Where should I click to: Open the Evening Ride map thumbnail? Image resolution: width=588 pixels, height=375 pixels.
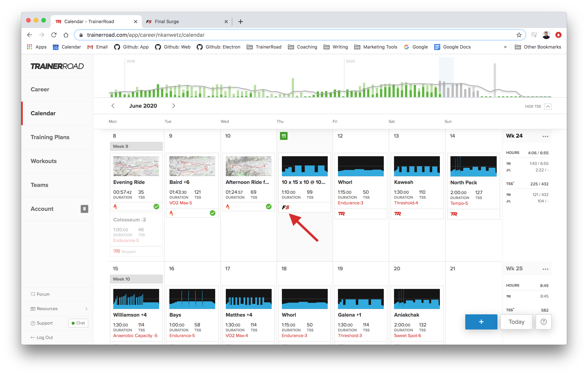[136, 166]
